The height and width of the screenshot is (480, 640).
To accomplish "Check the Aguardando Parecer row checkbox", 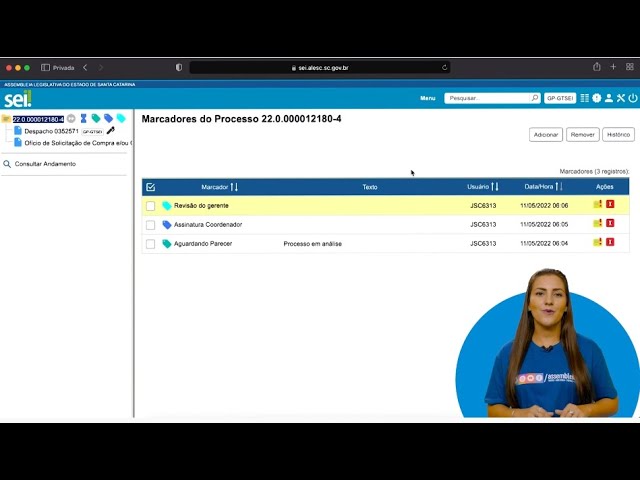I will tap(150, 244).
